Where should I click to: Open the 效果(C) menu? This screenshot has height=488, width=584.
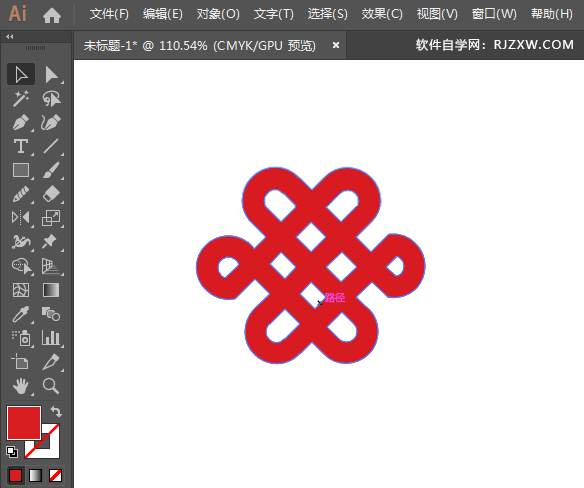[x=382, y=15]
